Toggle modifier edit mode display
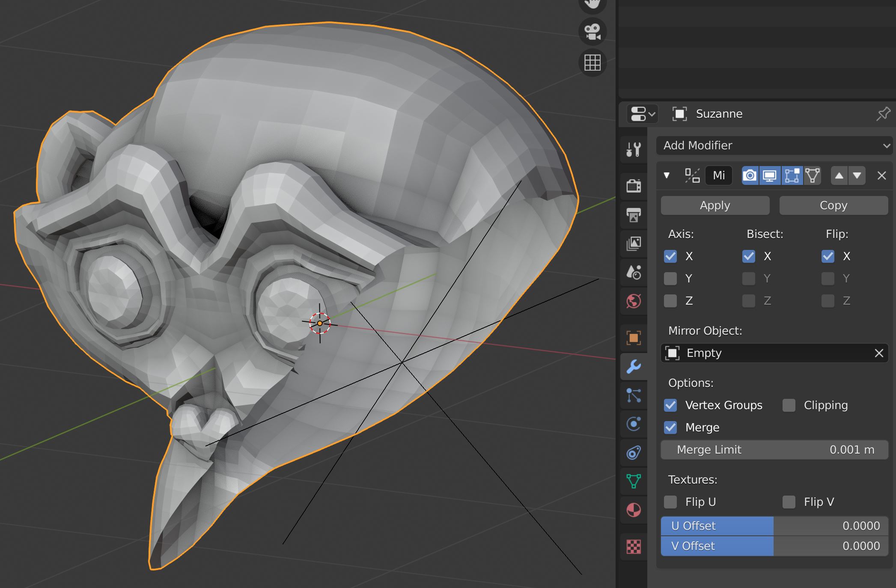 (792, 175)
